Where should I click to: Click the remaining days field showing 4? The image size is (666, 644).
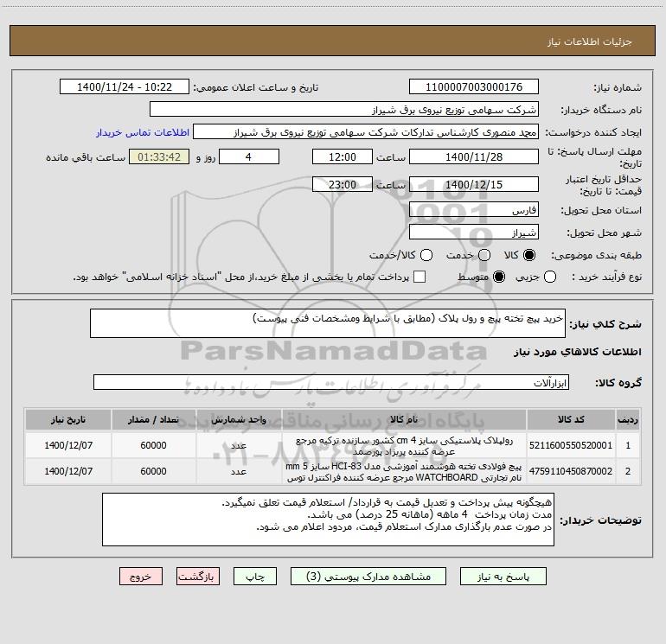pyautogui.click(x=249, y=156)
